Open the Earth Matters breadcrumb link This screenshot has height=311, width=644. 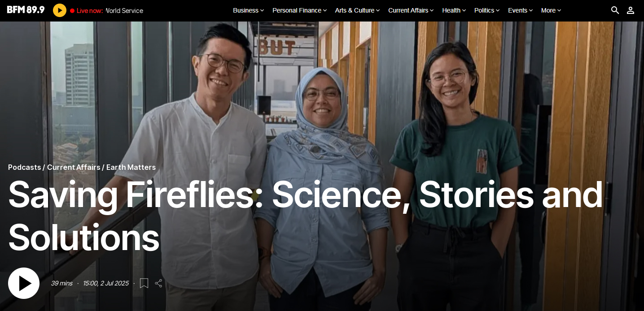(x=131, y=167)
